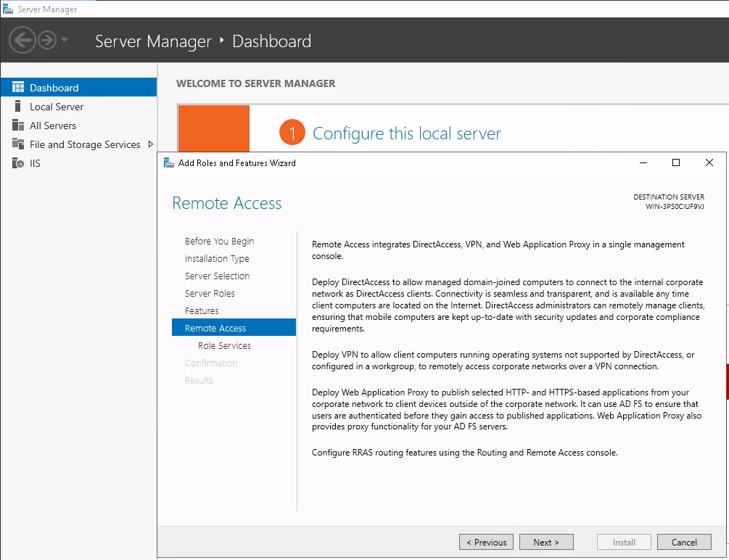Click the Web Application Proxy paragraph

pyautogui.click(x=507, y=409)
